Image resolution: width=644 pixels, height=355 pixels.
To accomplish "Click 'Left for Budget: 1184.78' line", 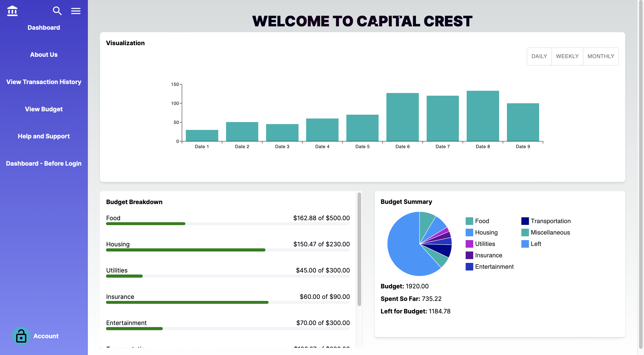I will click(x=415, y=311).
